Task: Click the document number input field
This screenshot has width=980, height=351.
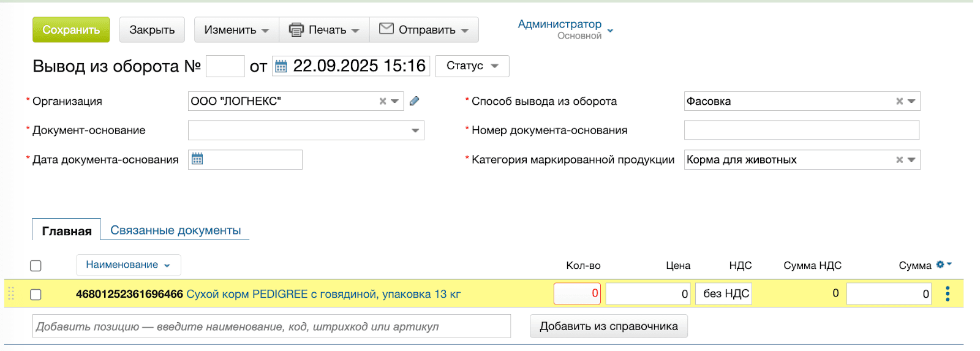Action: coord(225,66)
